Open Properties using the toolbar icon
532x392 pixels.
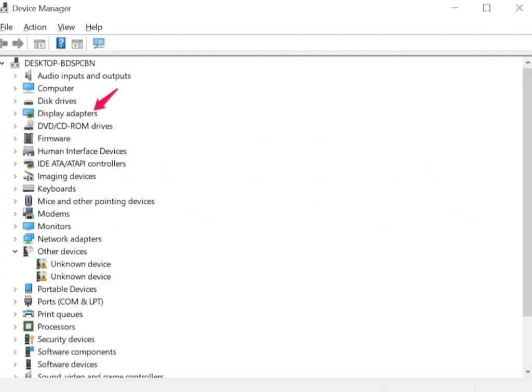[x=77, y=43]
